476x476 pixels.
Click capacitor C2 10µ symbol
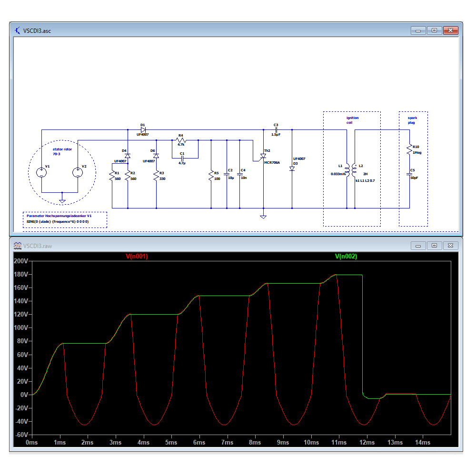point(227,175)
